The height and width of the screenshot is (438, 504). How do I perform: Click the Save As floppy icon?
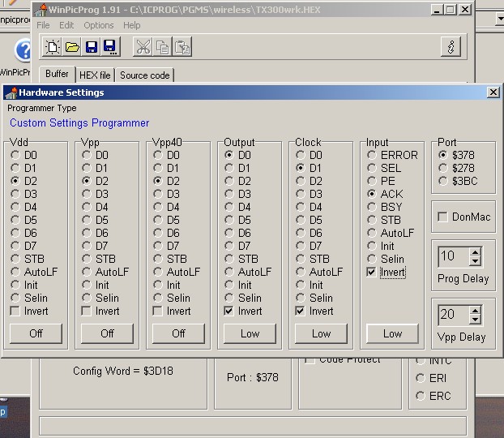coord(110,47)
